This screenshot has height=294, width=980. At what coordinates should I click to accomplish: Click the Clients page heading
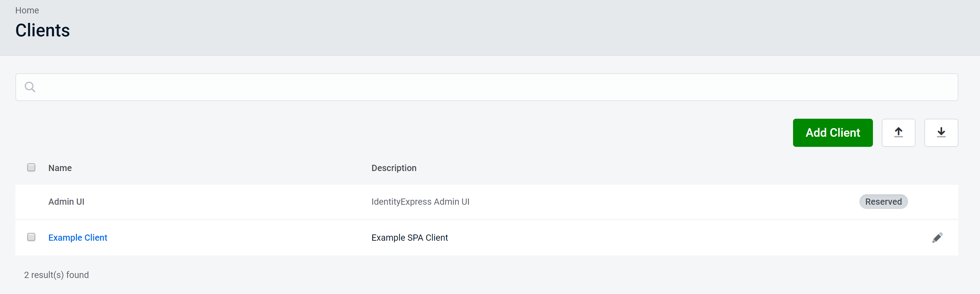point(43,30)
